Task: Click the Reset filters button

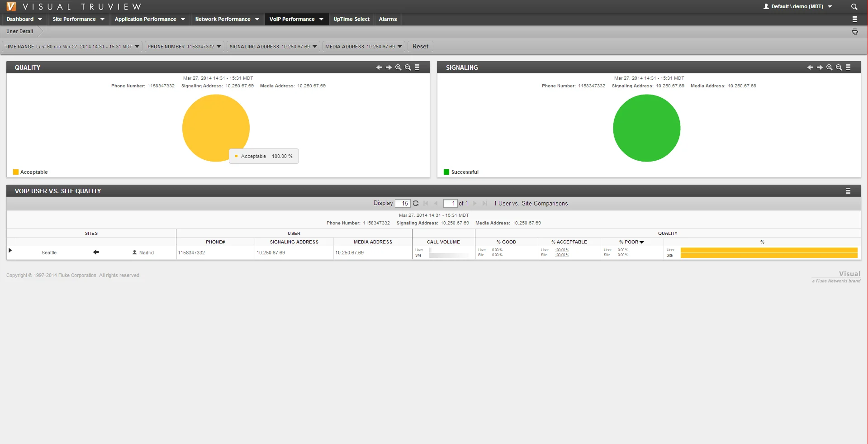Action: click(420, 46)
